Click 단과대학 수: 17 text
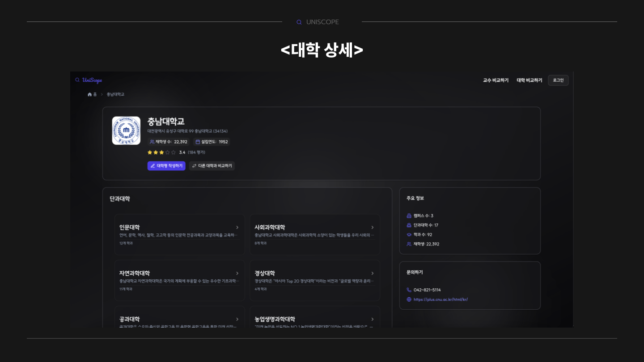This screenshot has height=362, width=644. pos(426,225)
